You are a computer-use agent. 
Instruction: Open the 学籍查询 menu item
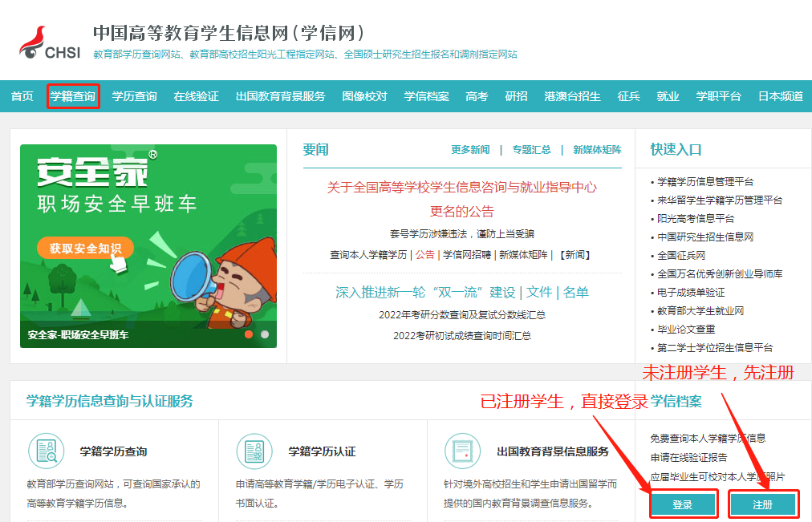pos(73,96)
